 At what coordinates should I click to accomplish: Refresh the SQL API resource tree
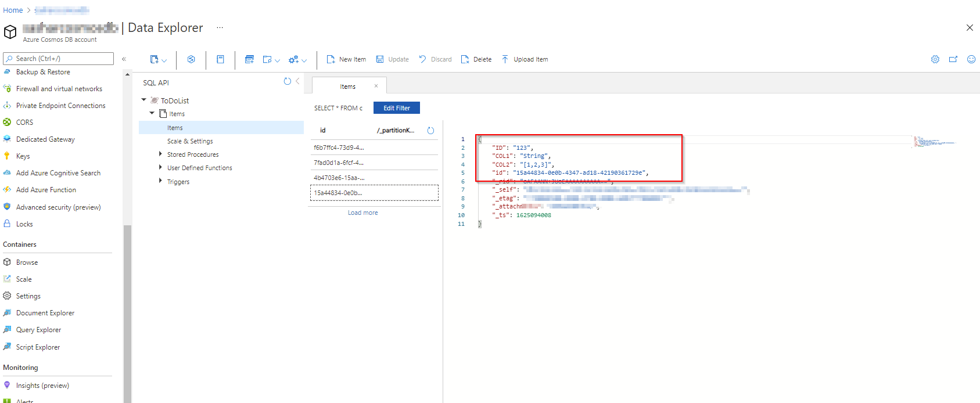[287, 81]
